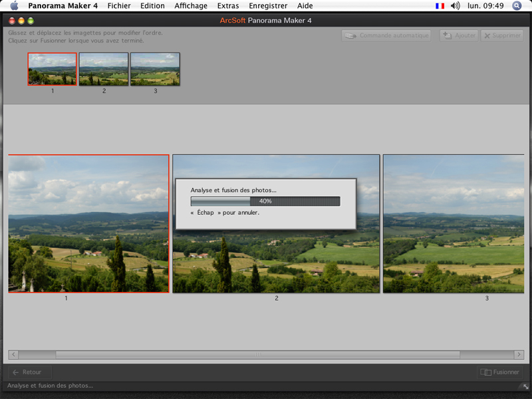
Task: Open the Aide menu
Action: [305, 6]
